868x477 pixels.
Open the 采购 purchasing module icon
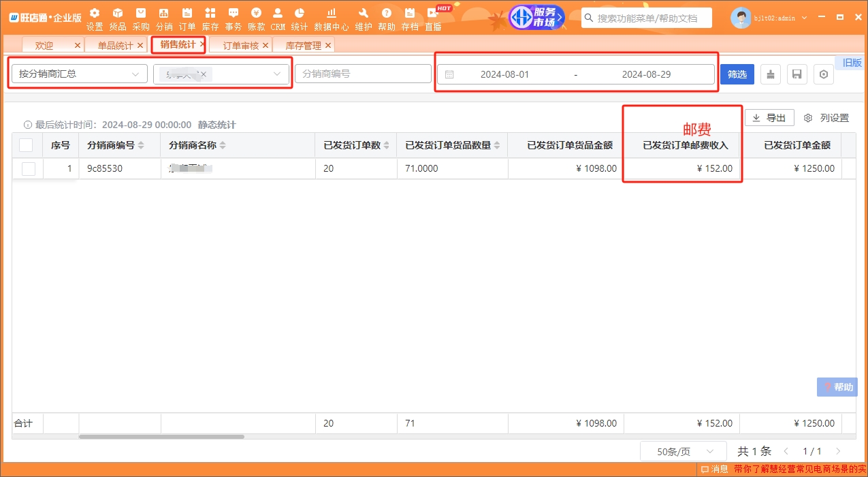[141, 18]
